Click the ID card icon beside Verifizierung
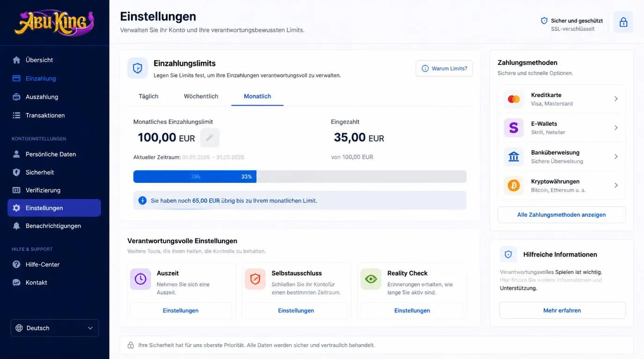644x359 pixels. coord(16,190)
